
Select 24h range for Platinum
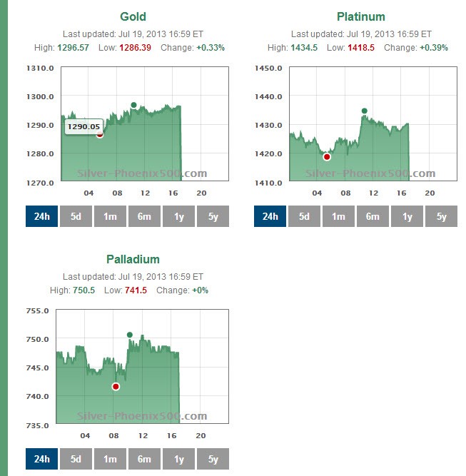click(270, 216)
